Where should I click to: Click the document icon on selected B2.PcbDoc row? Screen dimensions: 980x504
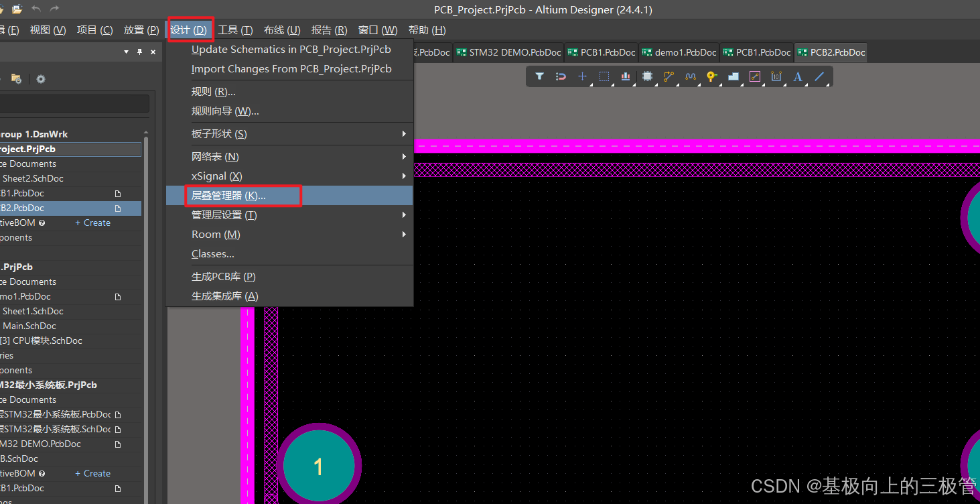pyautogui.click(x=118, y=208)
